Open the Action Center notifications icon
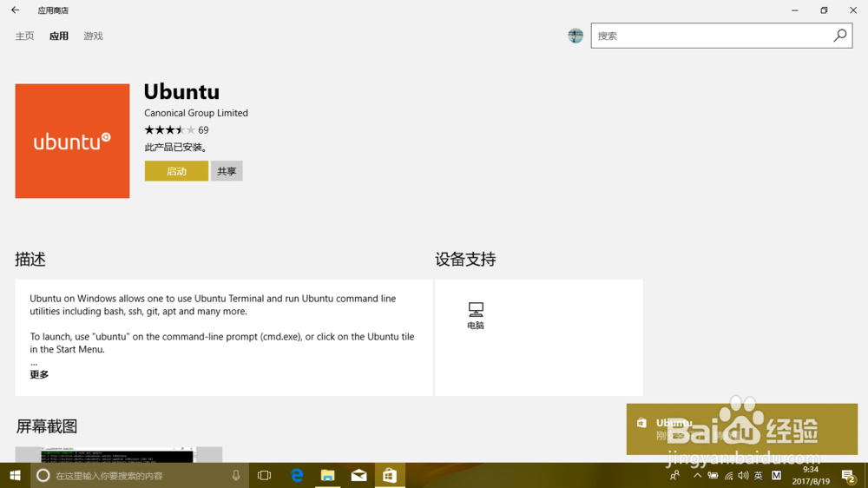The height and width of the screenshot is (488, 868). tap(848, 475)
